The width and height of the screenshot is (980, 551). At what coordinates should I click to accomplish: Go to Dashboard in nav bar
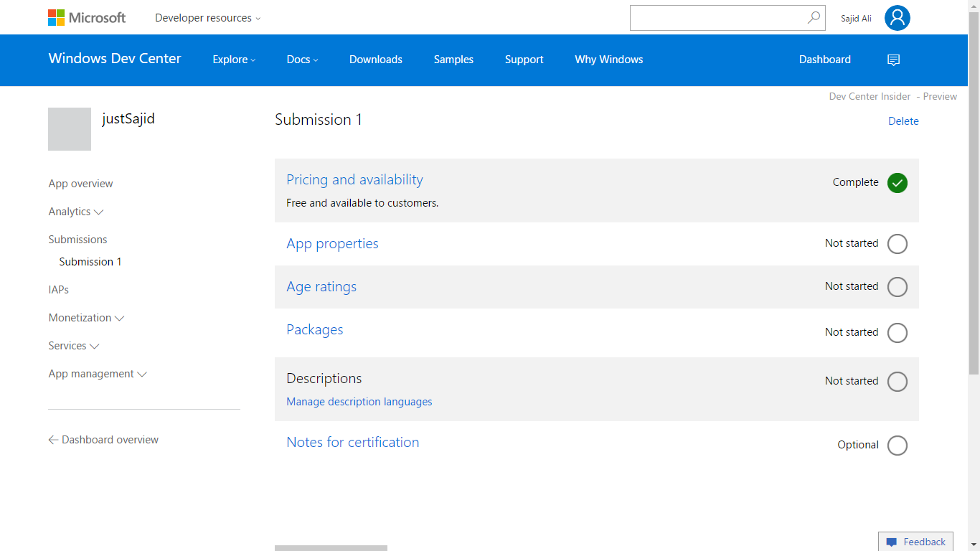coord(825,60)
